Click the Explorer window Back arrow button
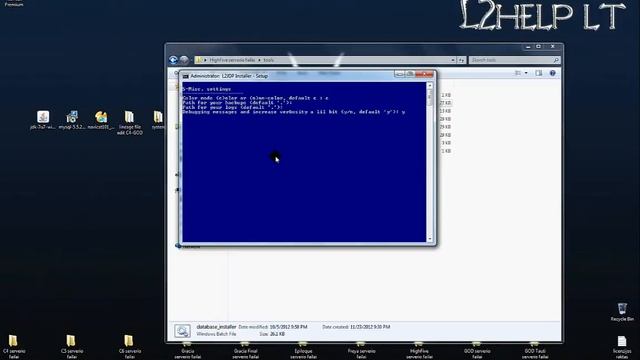The image size is (640, 360). (x=173, y=60)
